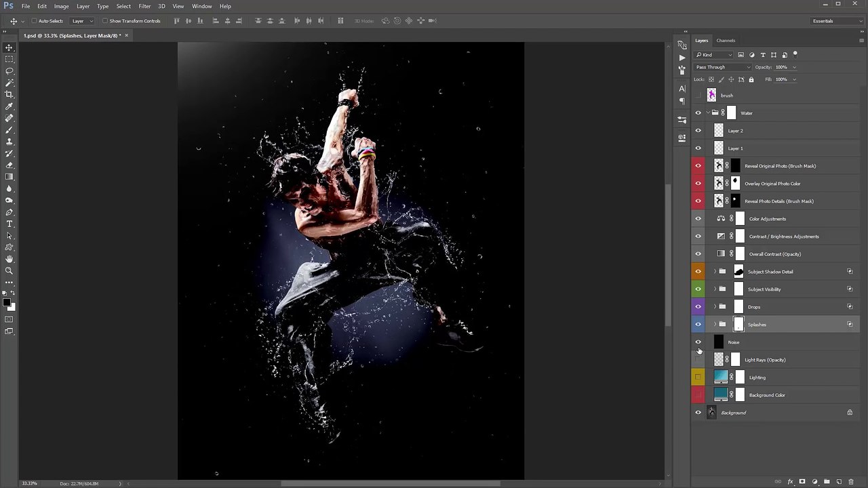Open the Pass Through blend mode dropdown
This screenshot has width=868, height=488.
pos(723,67)
